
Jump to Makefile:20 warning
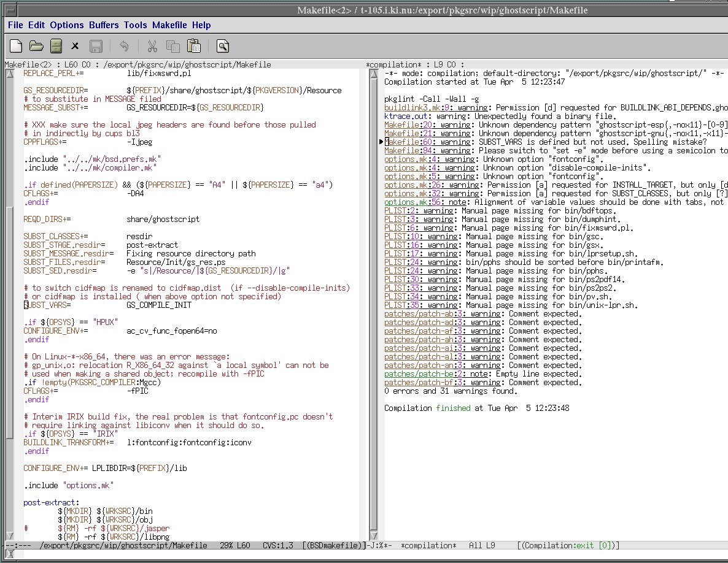coord(428,124)
